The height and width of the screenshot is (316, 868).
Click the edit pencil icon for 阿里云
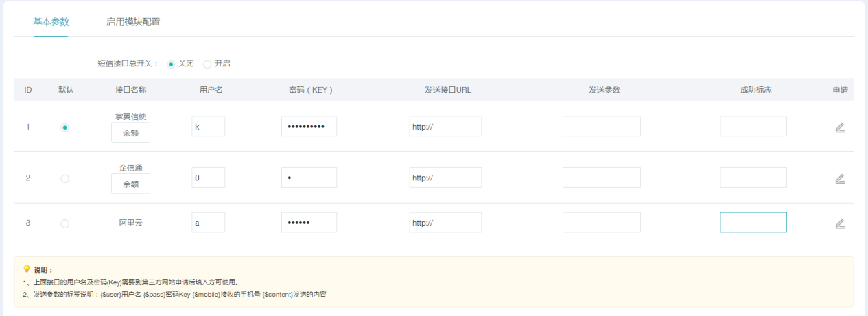[x=840, y=223]
